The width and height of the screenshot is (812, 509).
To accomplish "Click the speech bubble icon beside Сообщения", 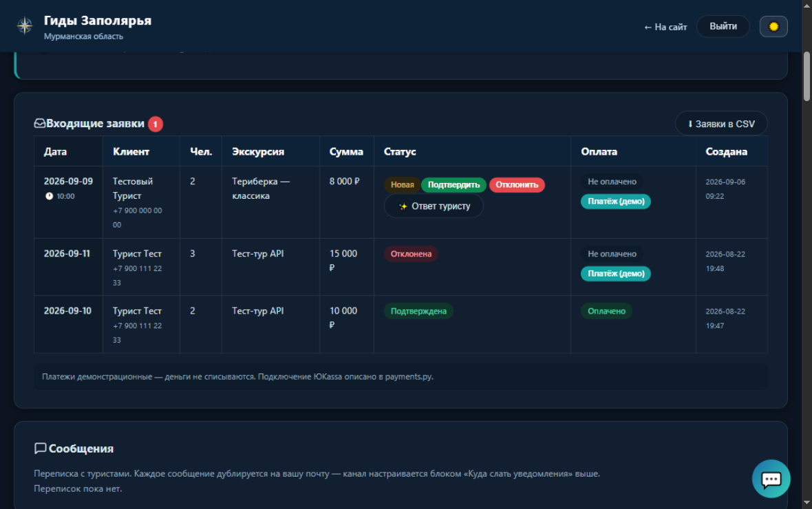I will coord(40,448).
